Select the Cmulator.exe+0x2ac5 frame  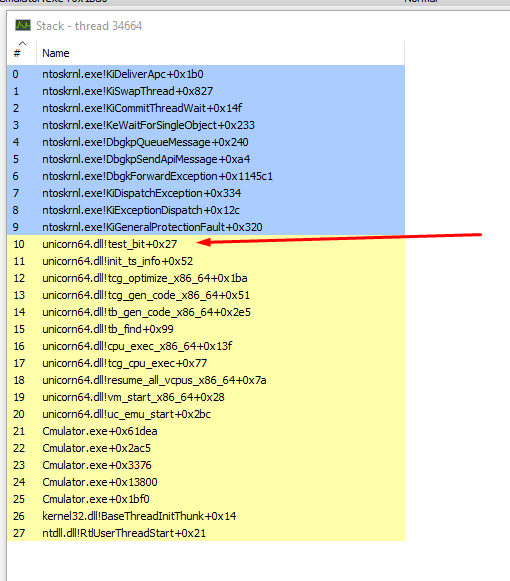pos(206,448)
